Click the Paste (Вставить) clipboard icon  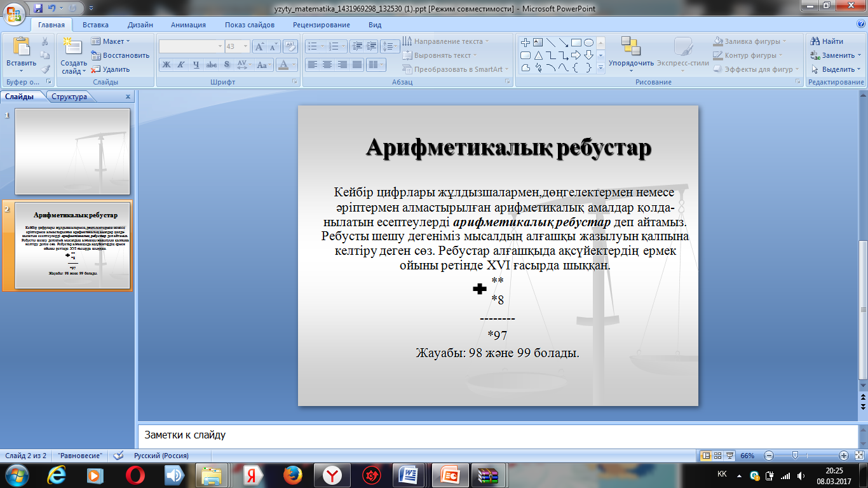21,48
